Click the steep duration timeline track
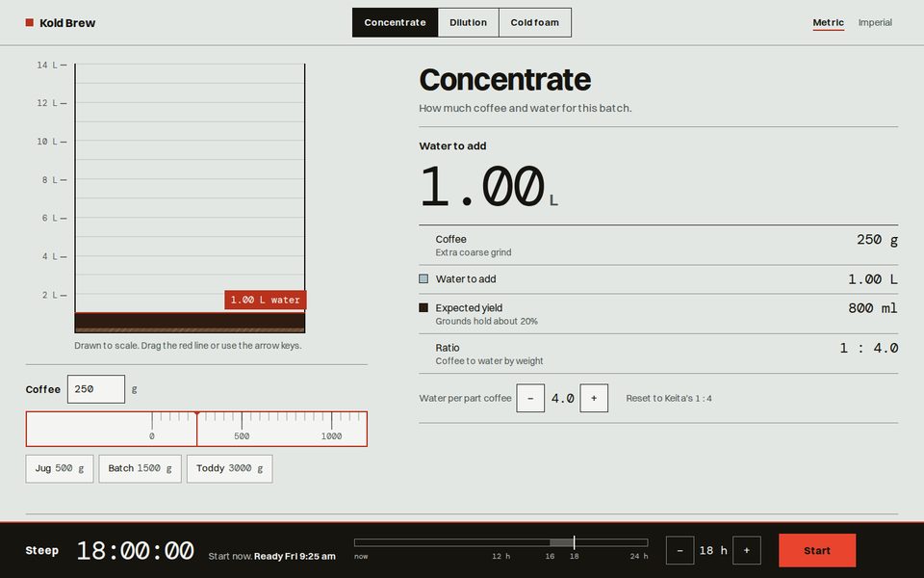Image resolution: width=924 pixels, height=578 pixels. click(500, 542)
